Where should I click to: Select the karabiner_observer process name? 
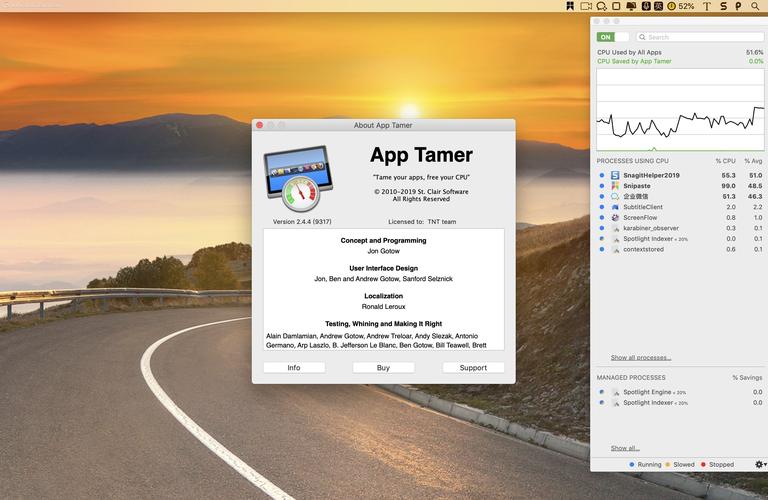(x=651, y=228)
